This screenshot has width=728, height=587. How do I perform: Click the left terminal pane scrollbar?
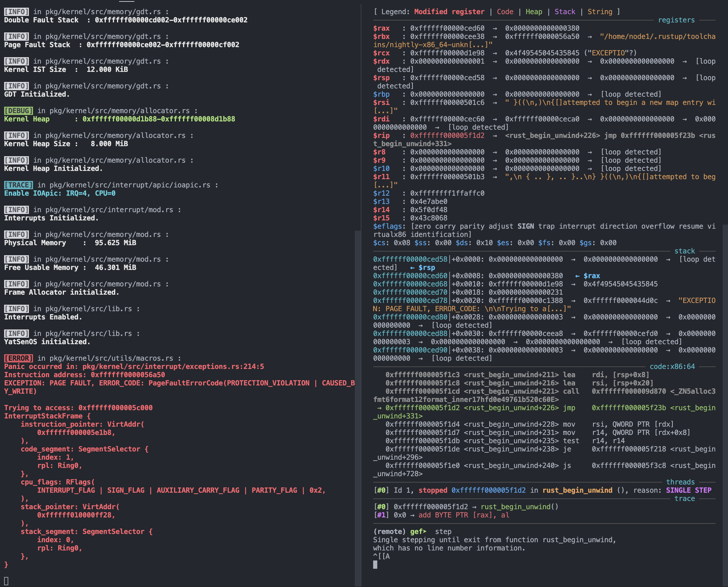358,408
